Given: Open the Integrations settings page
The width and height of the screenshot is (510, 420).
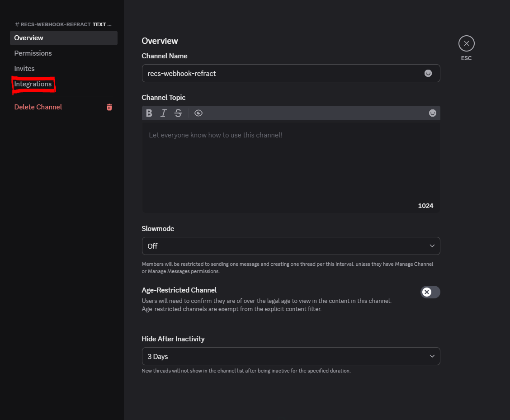Looking at the screenshot, I should pos(33,84).
